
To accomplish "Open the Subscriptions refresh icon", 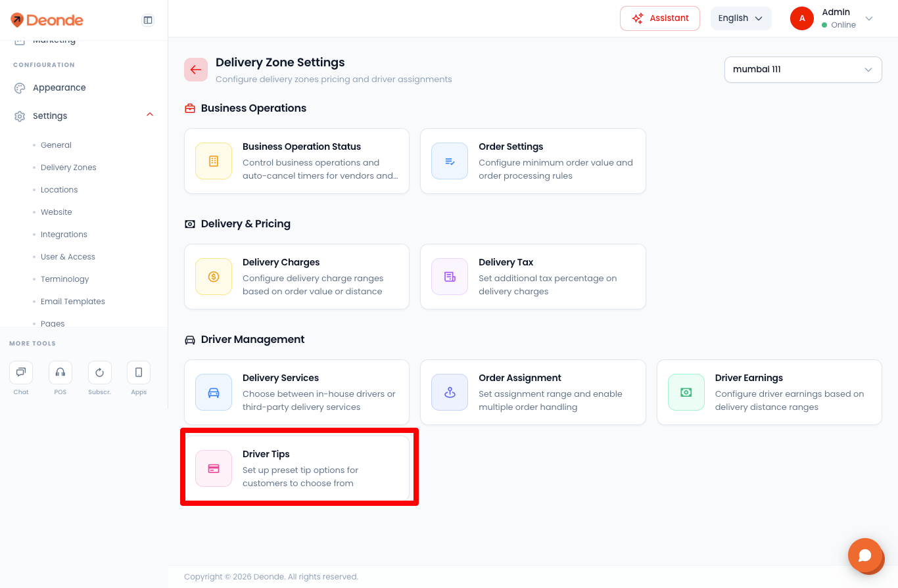I will tap(100, 373).
